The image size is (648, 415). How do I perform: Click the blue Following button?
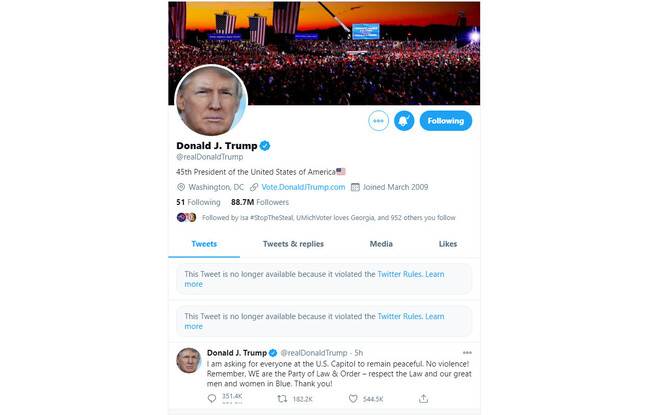(446, 121)
